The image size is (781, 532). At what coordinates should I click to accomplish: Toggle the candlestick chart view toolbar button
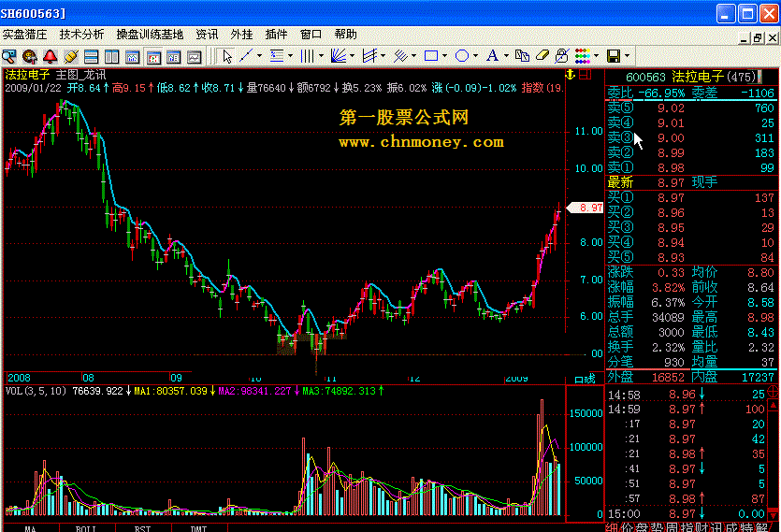pos(152,57)
